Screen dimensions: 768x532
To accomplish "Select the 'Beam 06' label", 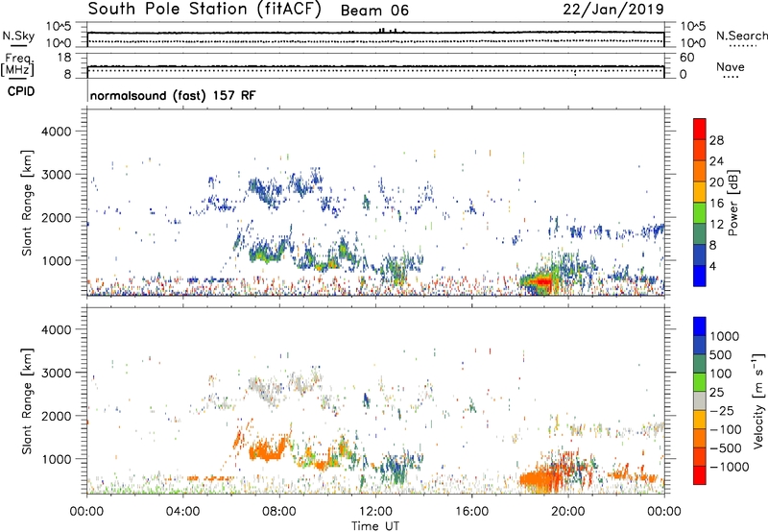I will tap(374, 11).
